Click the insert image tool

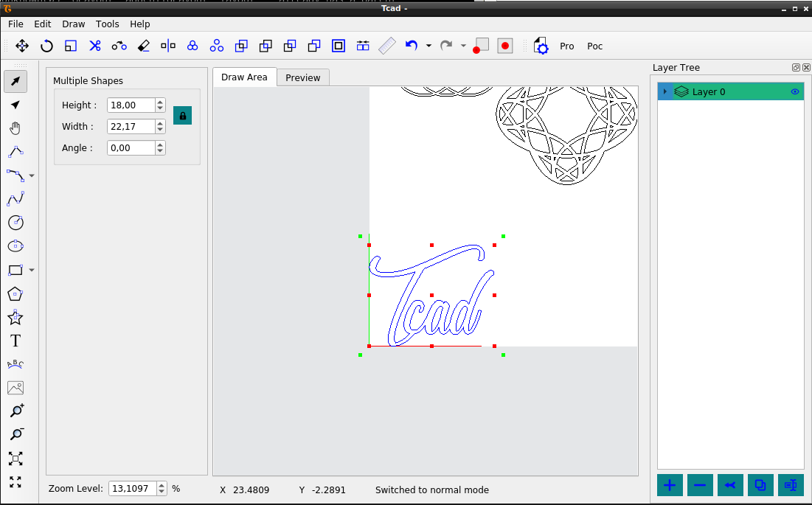tap(15, 388)
